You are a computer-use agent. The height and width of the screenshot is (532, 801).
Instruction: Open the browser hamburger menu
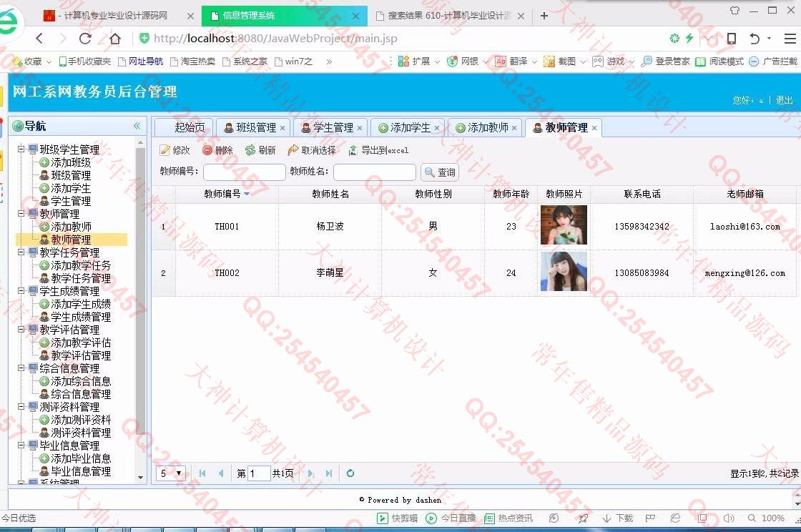coord(790,39)
